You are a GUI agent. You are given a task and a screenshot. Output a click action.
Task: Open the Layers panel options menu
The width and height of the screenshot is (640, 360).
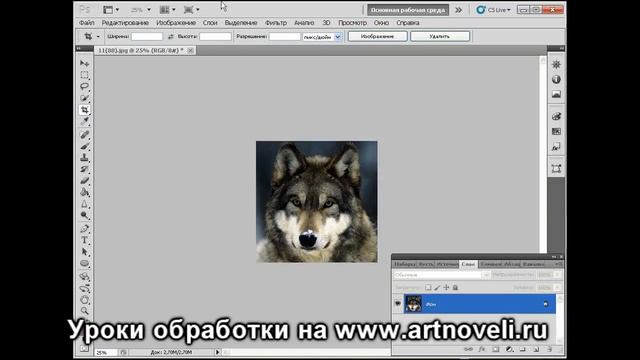(558, 264)
